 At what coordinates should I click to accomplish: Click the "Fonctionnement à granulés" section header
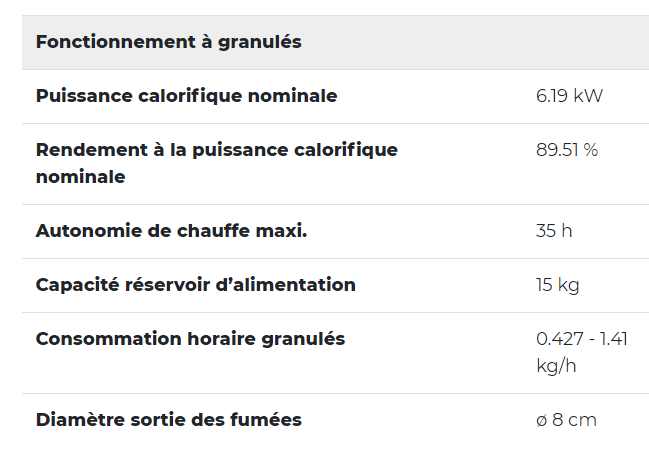(168, 42)
